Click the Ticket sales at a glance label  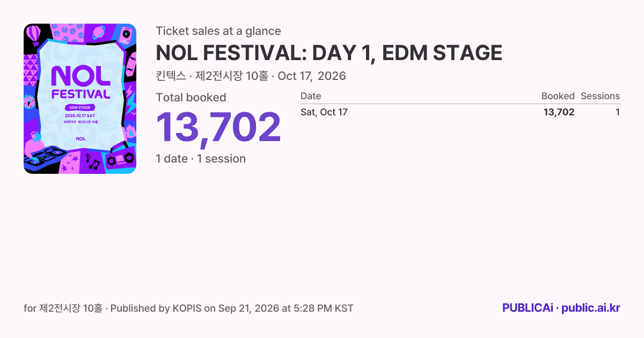(x=218, y=31)
